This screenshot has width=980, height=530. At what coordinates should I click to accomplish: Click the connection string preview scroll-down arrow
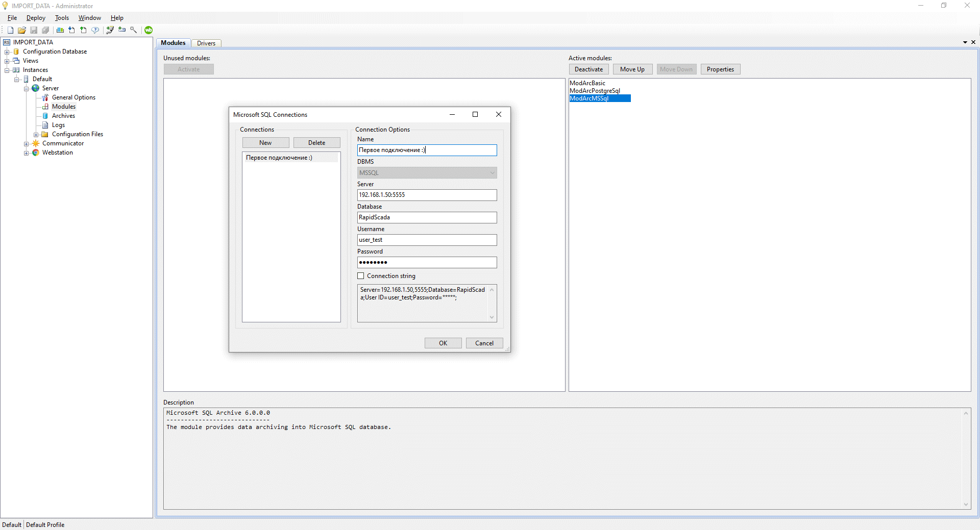click(x=492, y=317)
